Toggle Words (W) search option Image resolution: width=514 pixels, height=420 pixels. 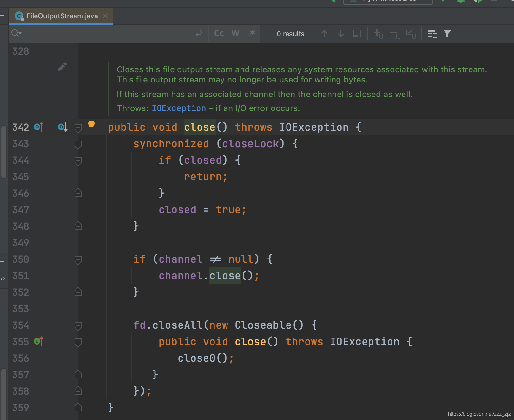pyautogui.click(x=235, y=33)
